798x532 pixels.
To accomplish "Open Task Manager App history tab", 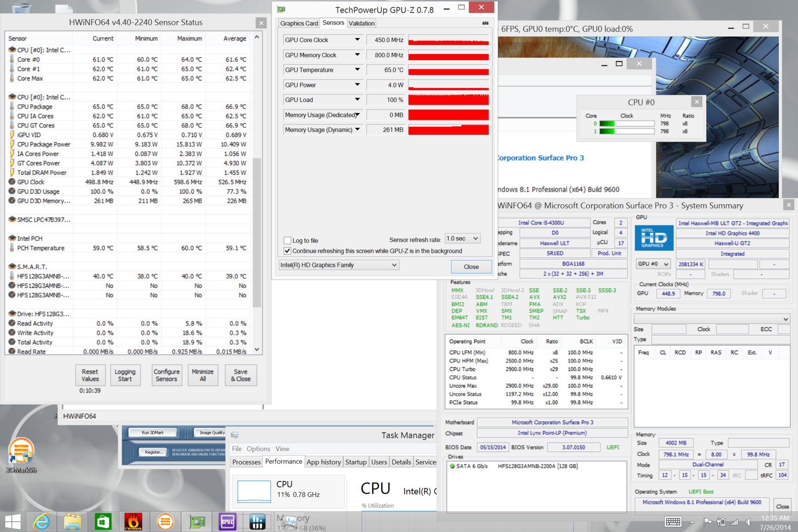I will click(324, 462).
